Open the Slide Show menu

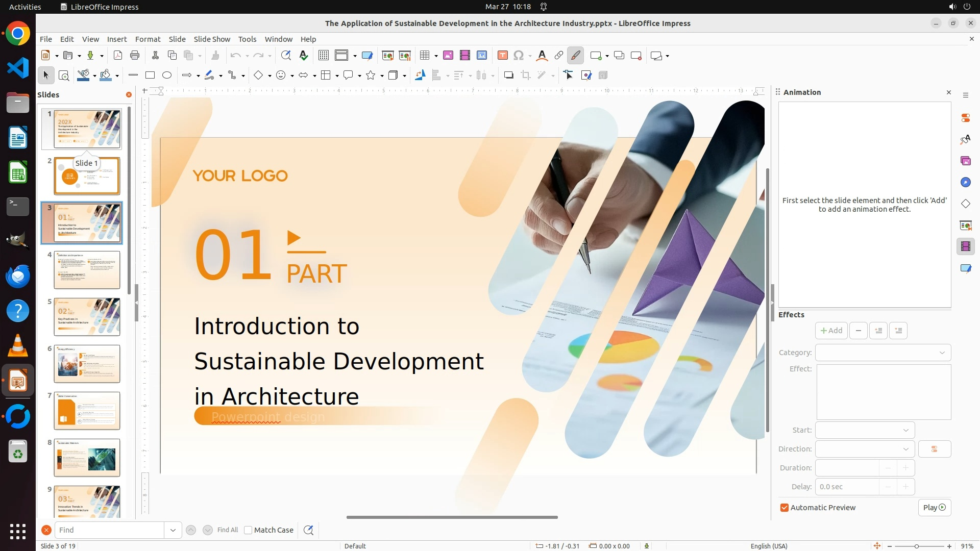coord(212,39)
